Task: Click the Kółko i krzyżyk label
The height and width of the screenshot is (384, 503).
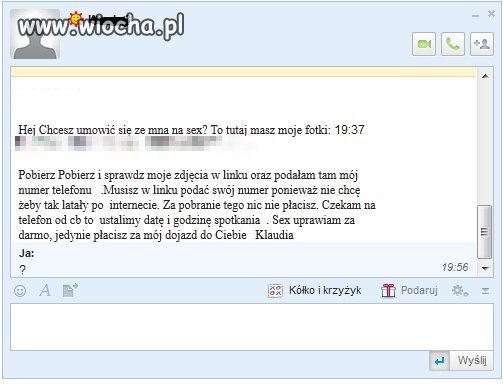Action: click(x=325, y=290)
